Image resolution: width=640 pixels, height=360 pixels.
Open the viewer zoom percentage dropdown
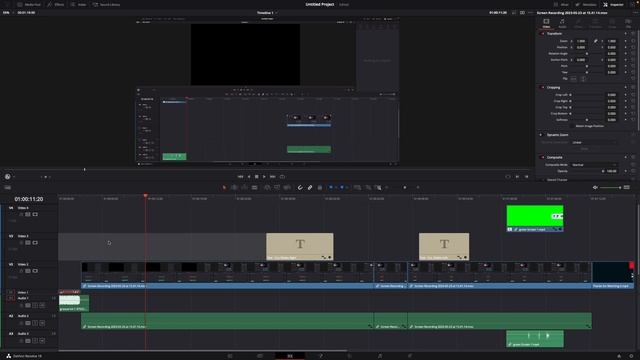(7, 13)
